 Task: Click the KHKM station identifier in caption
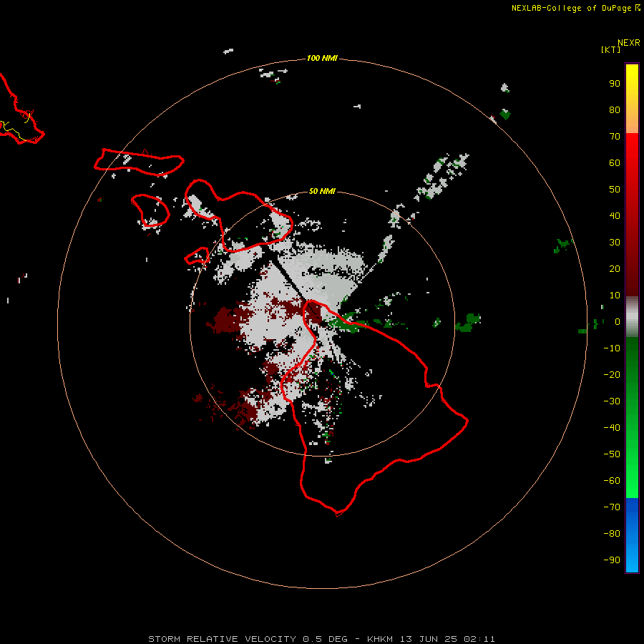point(381,639)
